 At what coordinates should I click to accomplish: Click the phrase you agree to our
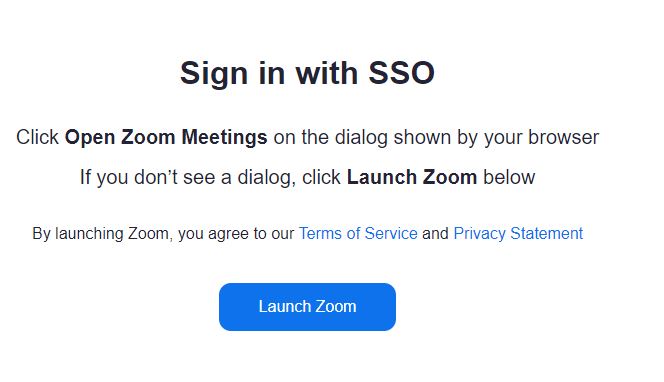point(236,234)
